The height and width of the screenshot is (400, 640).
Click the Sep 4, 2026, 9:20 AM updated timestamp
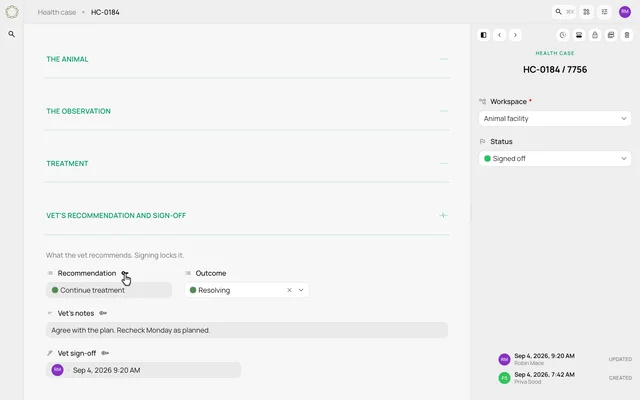544,356
